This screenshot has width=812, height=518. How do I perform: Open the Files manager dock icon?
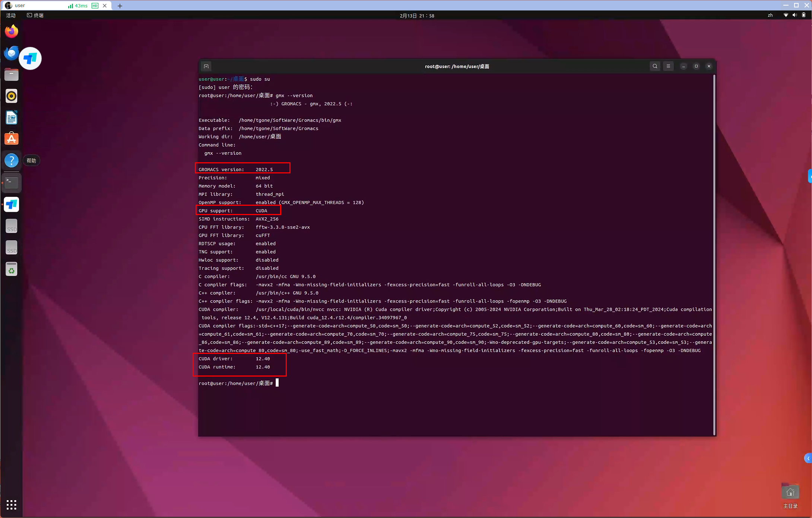point(12,74)
